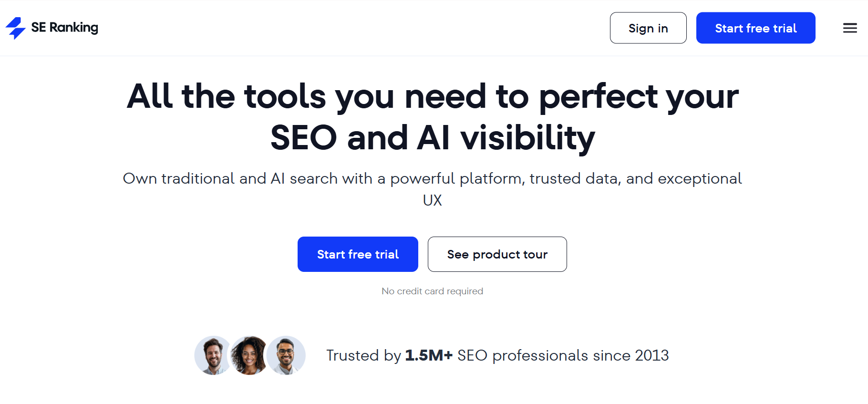Click the "No credit card required" note

click(432, 291)
